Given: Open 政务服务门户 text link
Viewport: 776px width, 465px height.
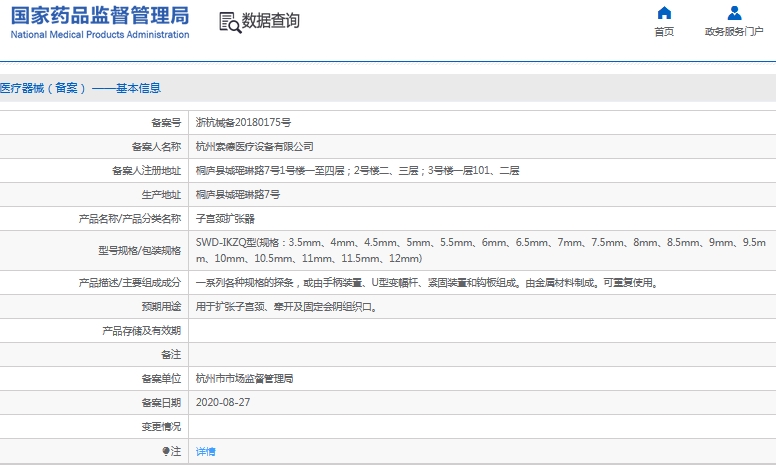Looking at the screenshot, I should click(x=734, y=32).
